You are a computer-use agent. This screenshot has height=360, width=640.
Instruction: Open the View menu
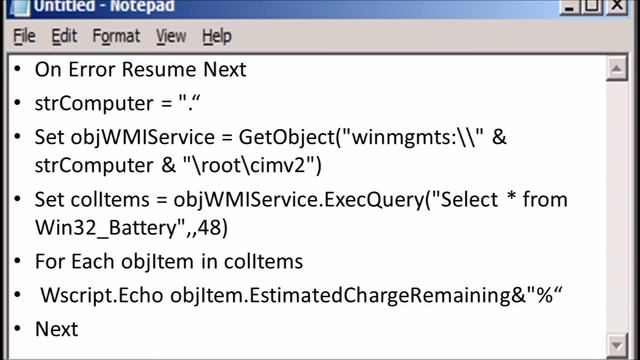[x=171, y=37]
